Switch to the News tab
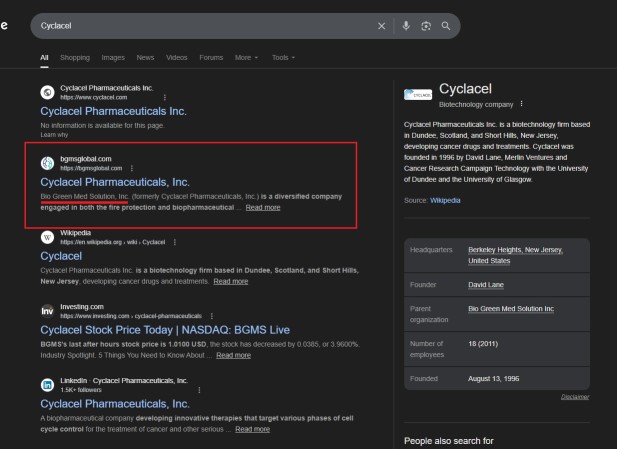Viewport: 617px width, 449px height. (145, 57)
